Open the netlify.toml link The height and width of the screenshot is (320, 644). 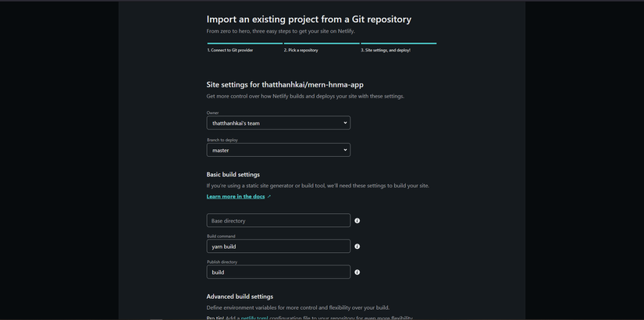(x=254, y=318)
